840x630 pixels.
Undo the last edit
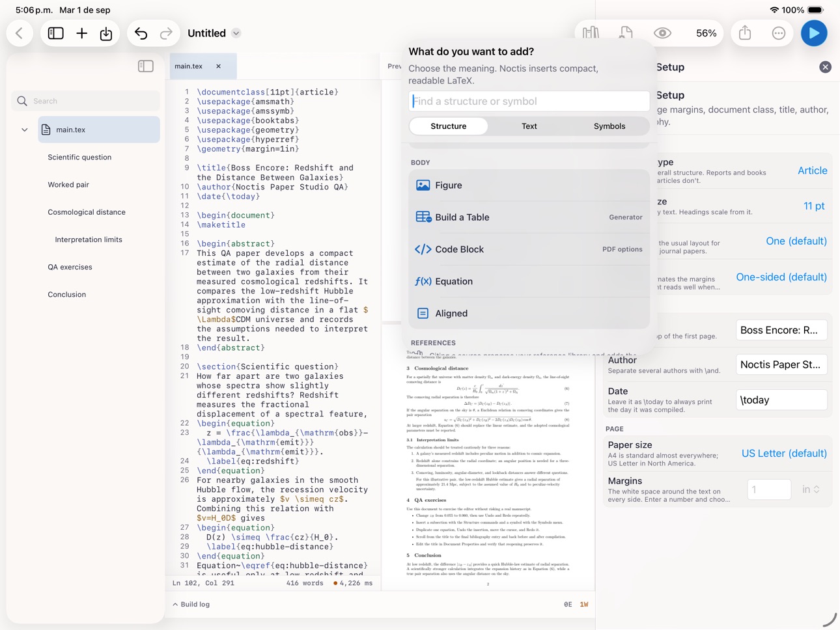coord(141,33)
